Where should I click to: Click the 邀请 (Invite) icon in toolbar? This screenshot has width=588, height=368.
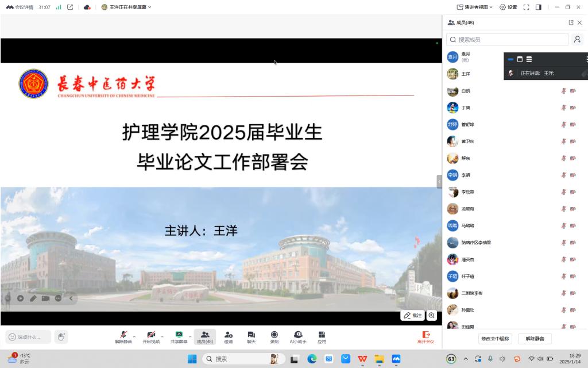point(228,336)
